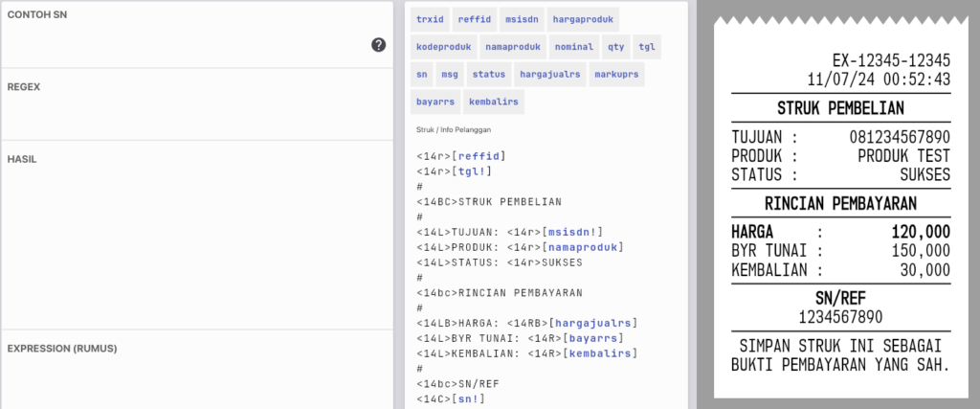The width and height of the screenshot is (980, 409).
Task: Add the qty variable tag
Action: 615,47
